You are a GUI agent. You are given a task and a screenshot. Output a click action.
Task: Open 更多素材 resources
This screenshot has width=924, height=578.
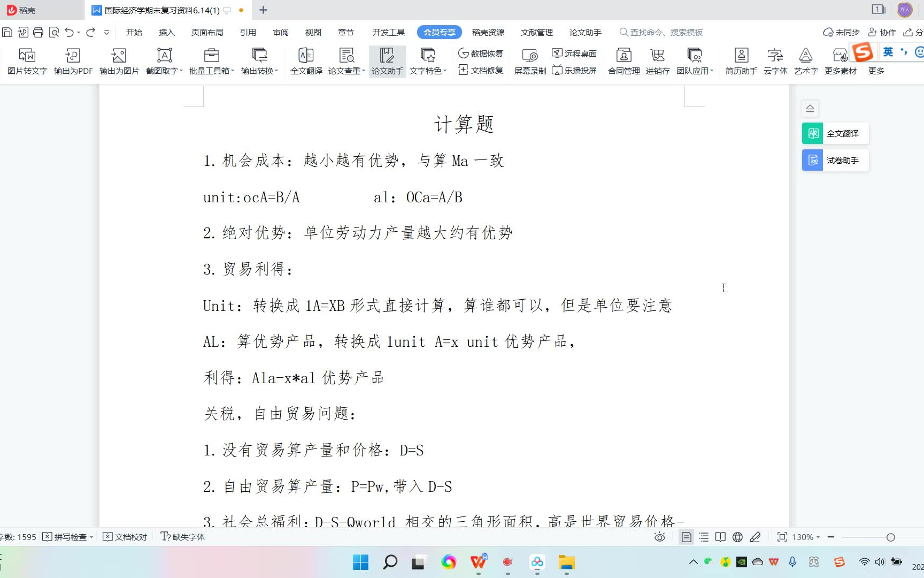840,62
